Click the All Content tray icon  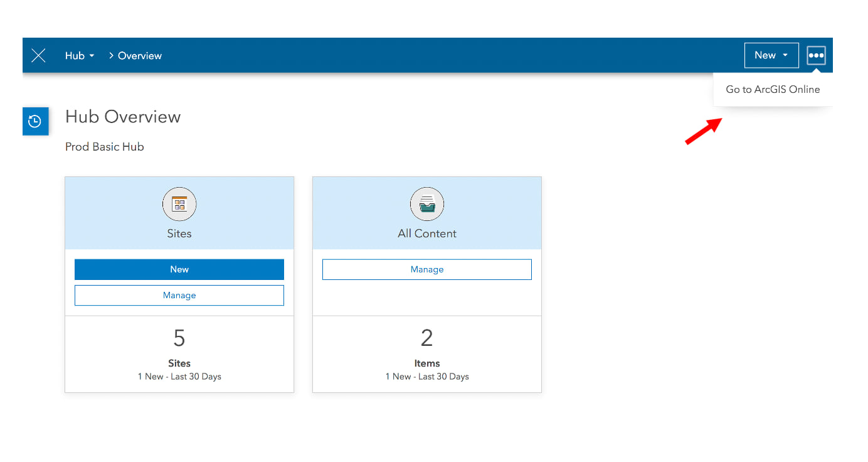pos(427,204)
